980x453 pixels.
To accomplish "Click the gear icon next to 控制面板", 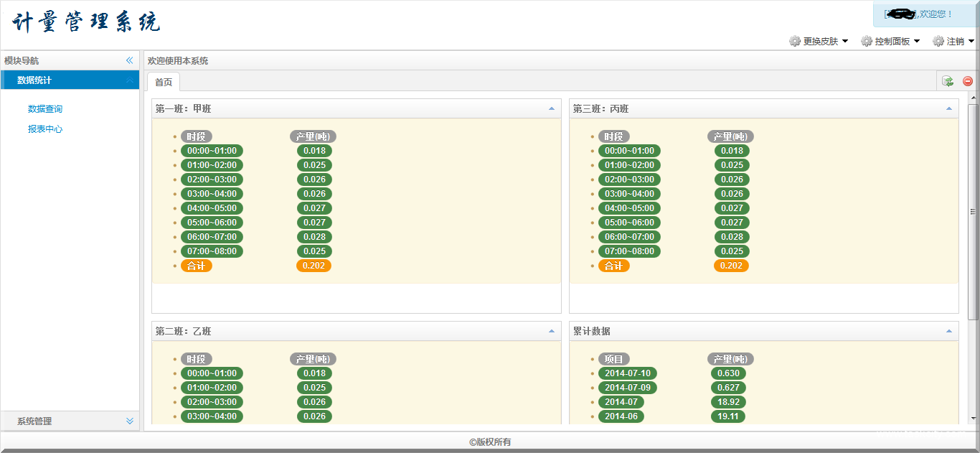I will (x=867, y=42).
